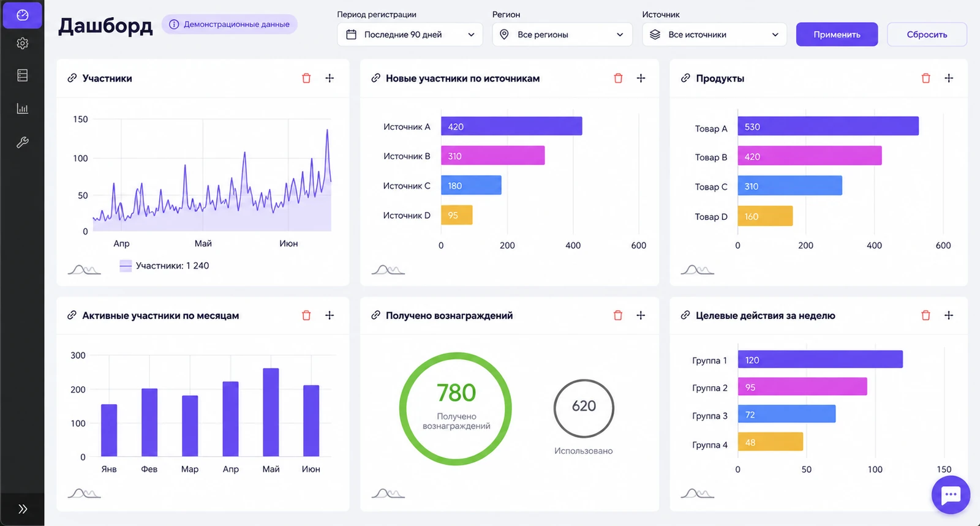Click the Применить button
The height and width of the screenshot is (526, 980).
click(x=837, y=34)
